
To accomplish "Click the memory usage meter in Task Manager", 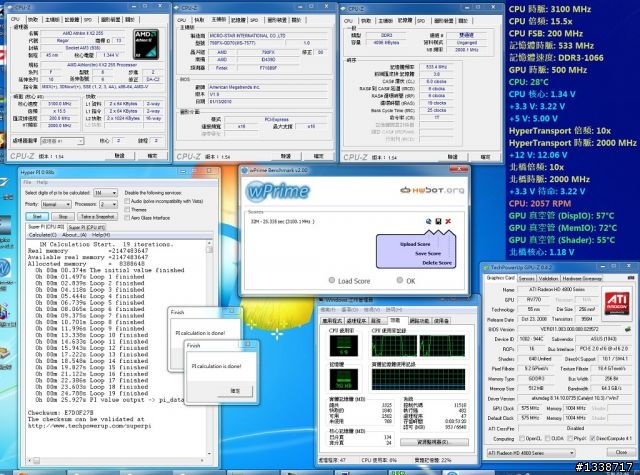I will click(344, 379).
